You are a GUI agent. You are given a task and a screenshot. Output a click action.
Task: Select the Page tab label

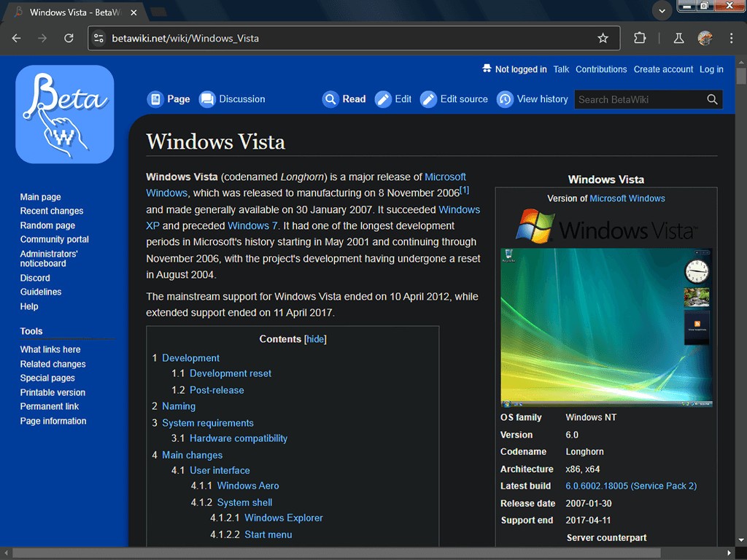[x=178, y=99]
